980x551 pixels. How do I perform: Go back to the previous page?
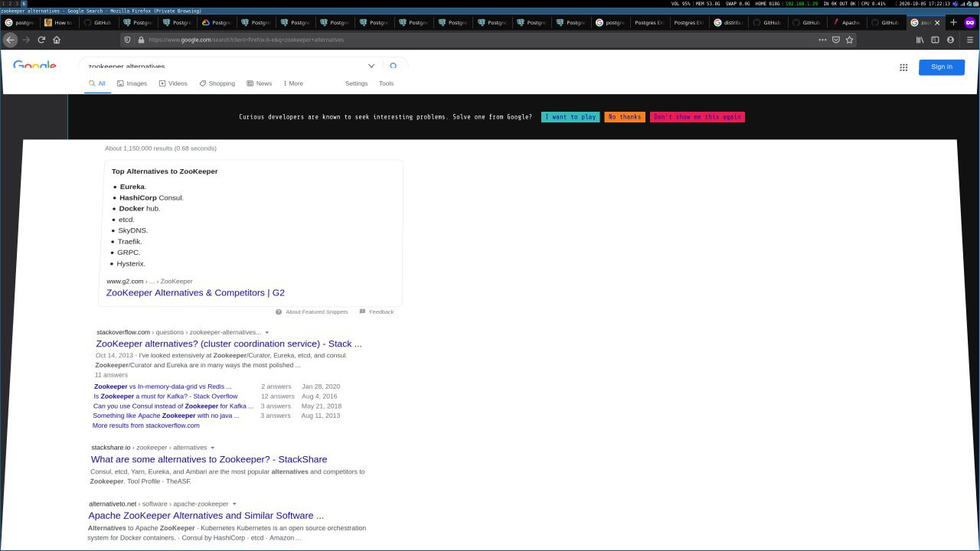pyautogui.click(x=10, y=40)
